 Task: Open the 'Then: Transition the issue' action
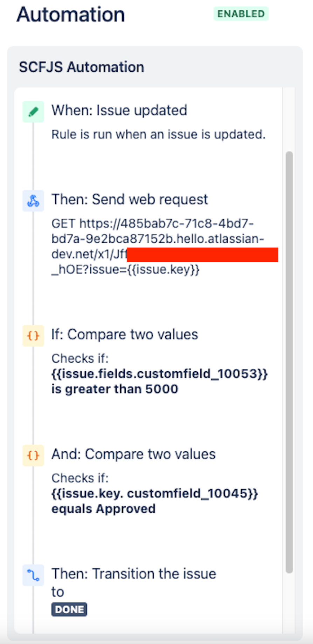point(134,574)
